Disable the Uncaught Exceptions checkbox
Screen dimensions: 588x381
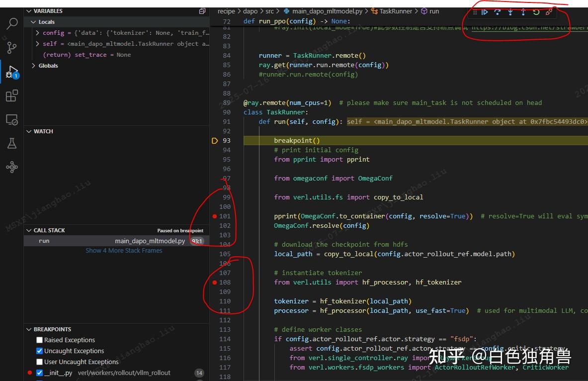[x=39, y=351]
